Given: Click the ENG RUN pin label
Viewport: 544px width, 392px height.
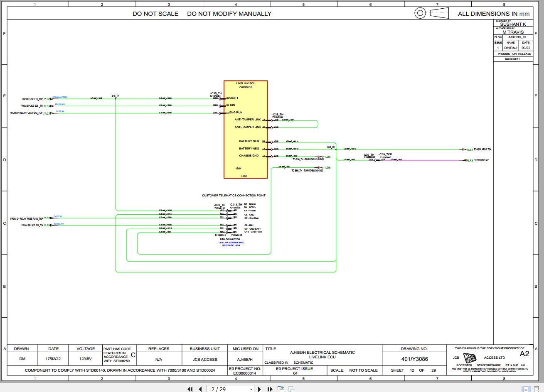Looking at the screenshot, I should pos(236,112).
